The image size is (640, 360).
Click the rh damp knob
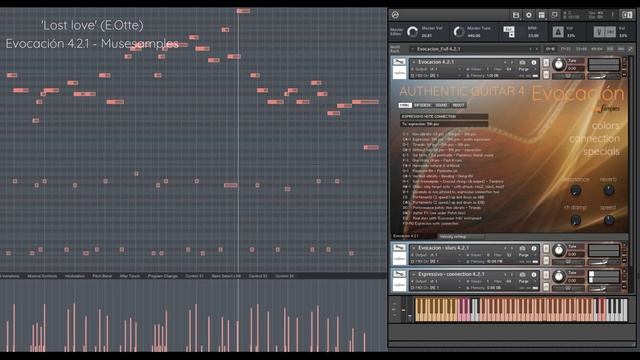(576, 220)
